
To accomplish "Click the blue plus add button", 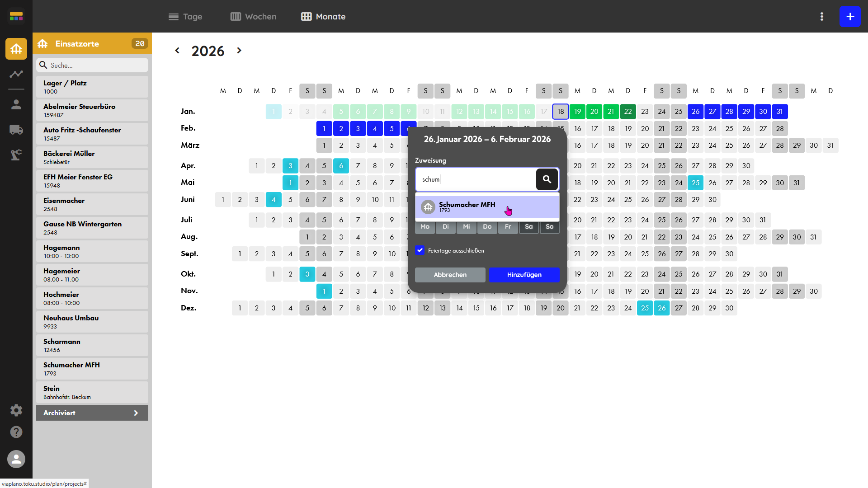I will pyautogui.click(x=850, y=17).
